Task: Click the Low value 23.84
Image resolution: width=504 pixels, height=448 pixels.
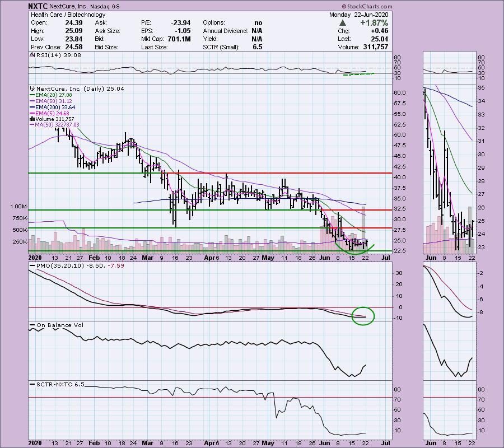Action: click(74, 39)
